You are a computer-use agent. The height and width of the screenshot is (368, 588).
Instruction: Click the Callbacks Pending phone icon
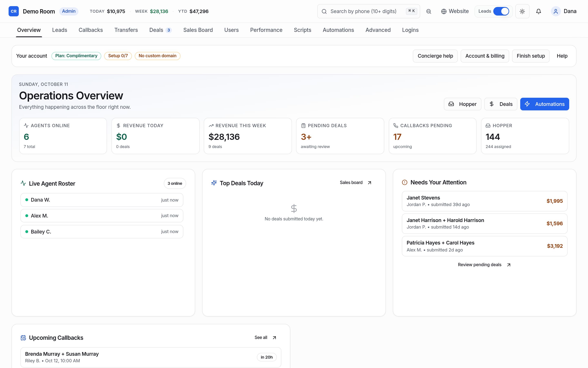coord(395,126)
